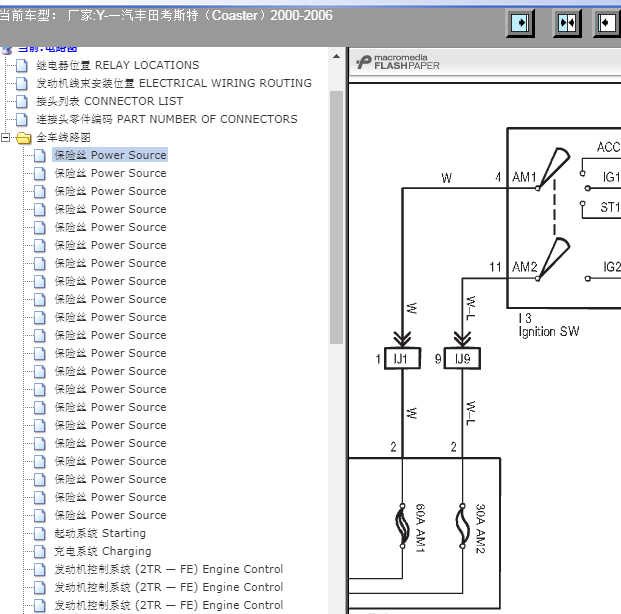Click the page icon beside 起动系统 Starting

tap(40, 533)
